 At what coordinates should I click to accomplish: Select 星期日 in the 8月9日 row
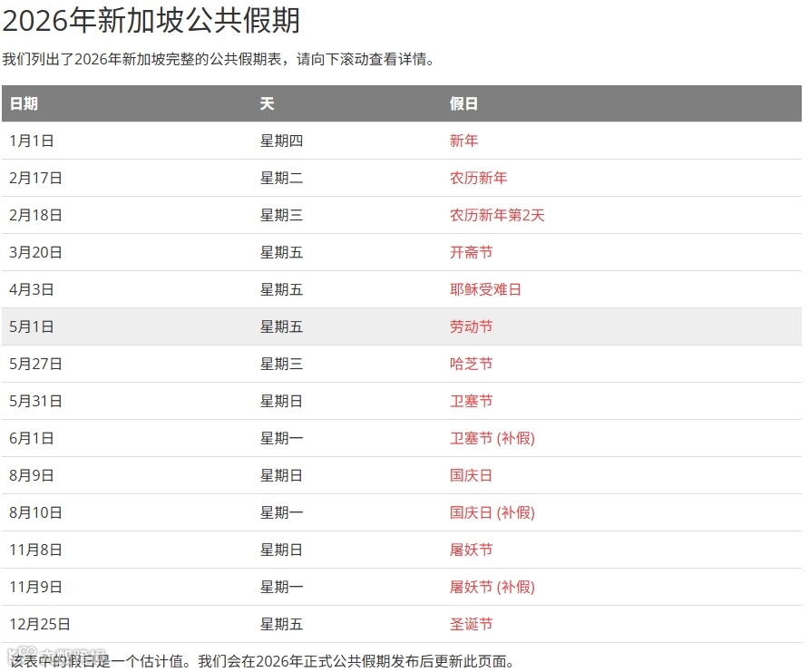[281, 475]
